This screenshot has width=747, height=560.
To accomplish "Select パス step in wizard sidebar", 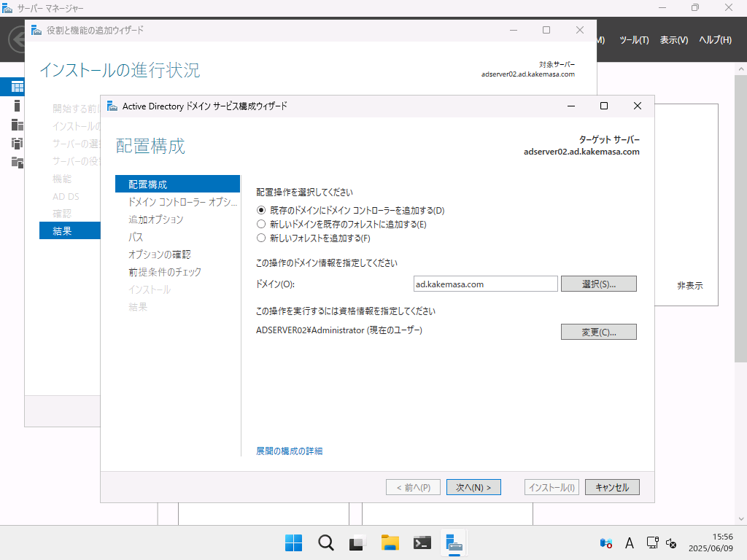I will click(135, 237).
